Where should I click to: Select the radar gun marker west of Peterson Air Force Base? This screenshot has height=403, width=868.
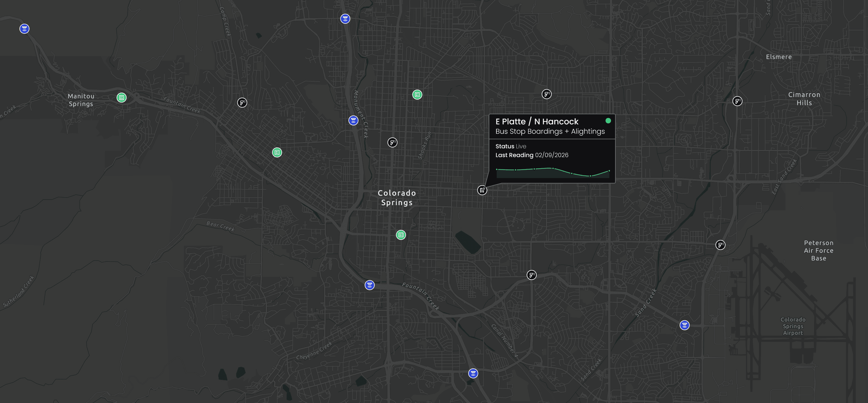[720, 245]
